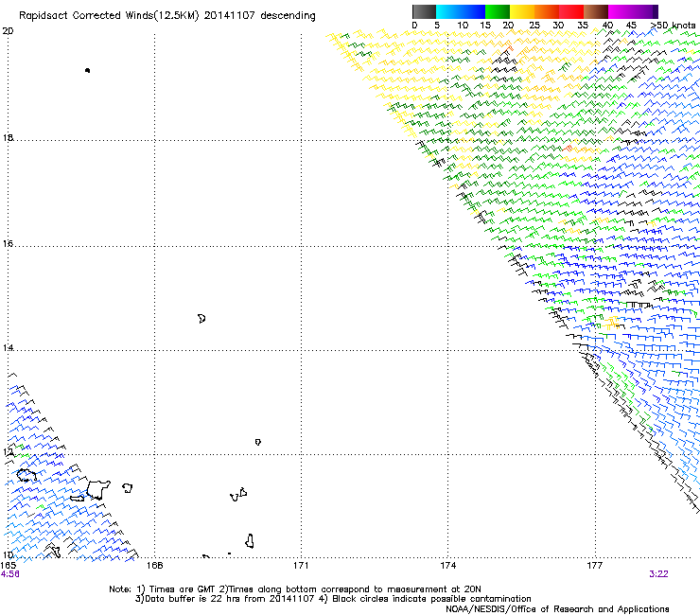Image resolution: width=700 pixels, height=615 pixels.
Task: Click latitude axis label '20'
Action: pyautogui.click(x=8, y=31)
